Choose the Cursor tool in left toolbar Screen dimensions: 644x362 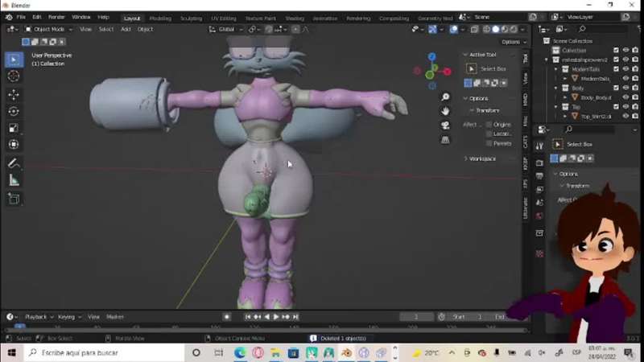(x=14, y=76)
